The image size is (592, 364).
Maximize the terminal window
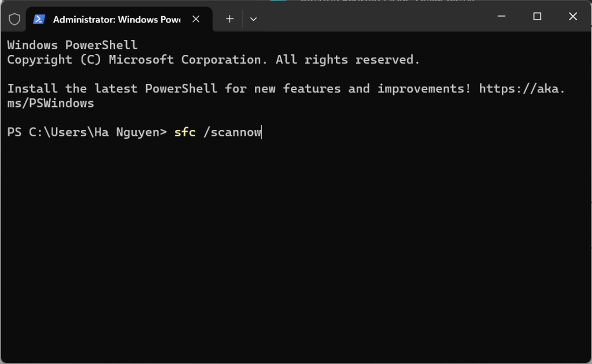coord(537,17)
